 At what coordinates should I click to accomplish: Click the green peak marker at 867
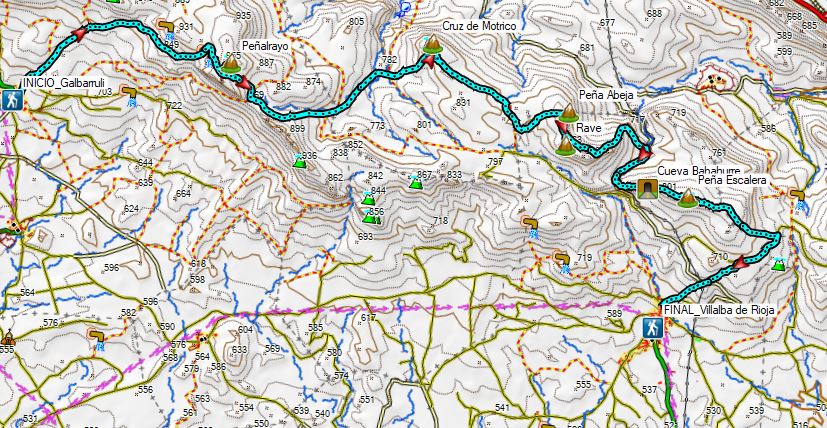(415, 182)
